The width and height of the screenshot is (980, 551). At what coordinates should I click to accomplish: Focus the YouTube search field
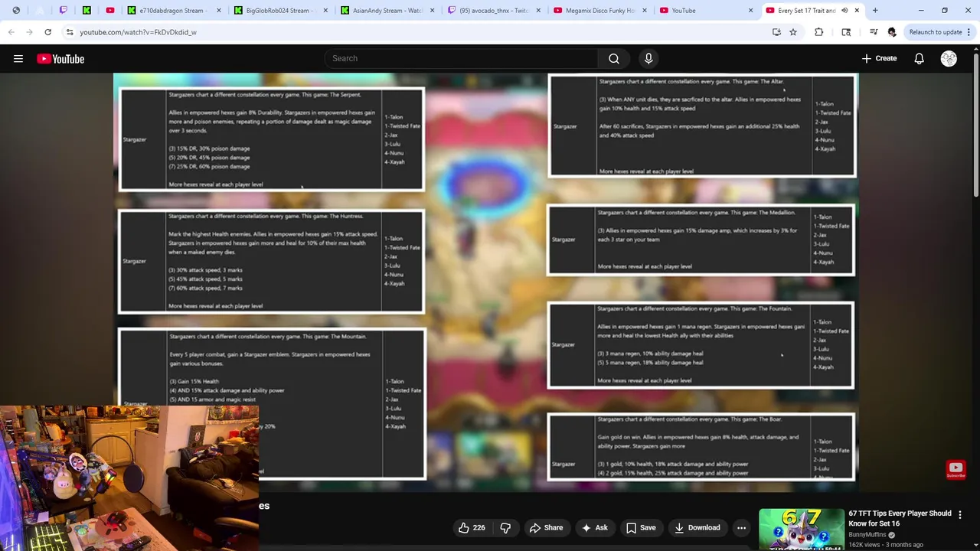point(461,59)
